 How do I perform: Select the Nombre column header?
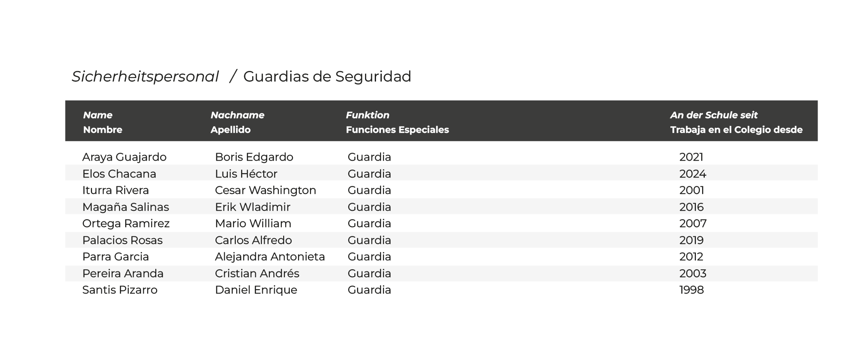(x=103, y=130)
